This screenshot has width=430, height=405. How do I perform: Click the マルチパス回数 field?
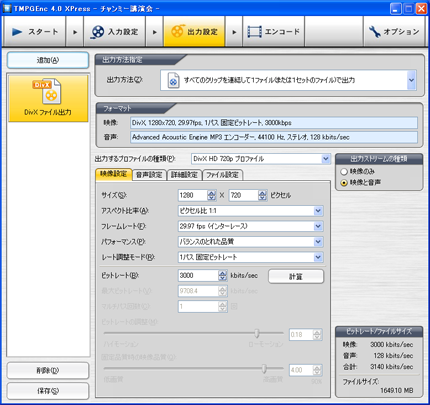tap(198, 306)
